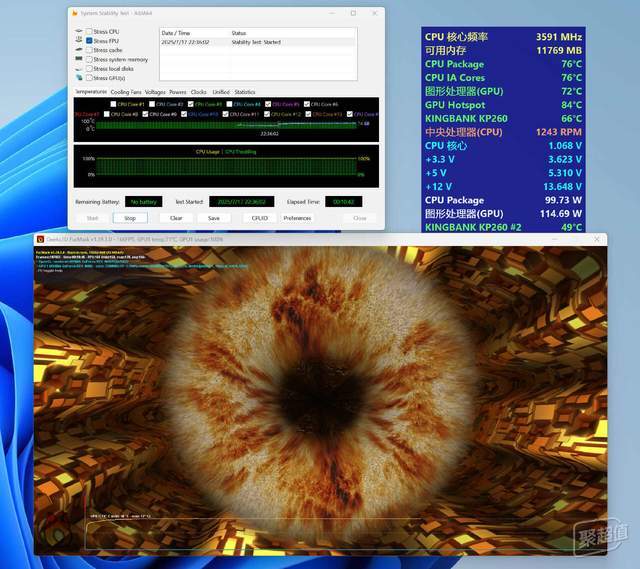Open CPUID panel button
The height and width of the screenshot is (569, 640).
[260, 218]
